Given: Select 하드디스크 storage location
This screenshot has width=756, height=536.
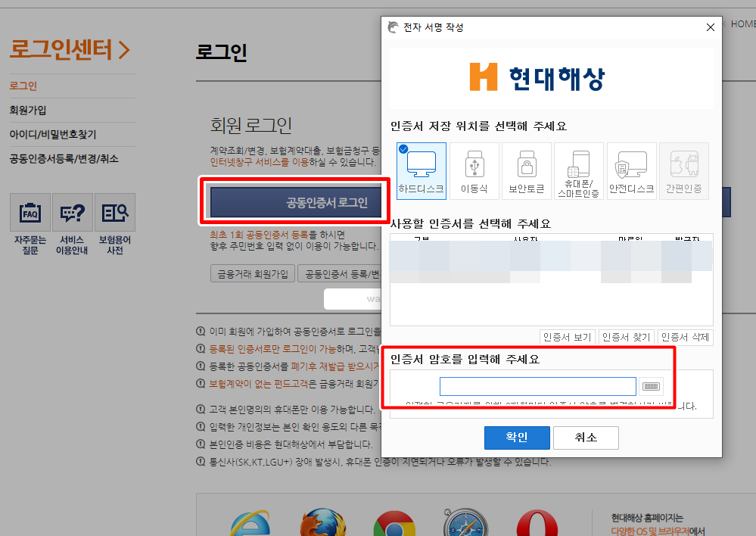Looking at the screenshot, I should (x=422, y=171).
